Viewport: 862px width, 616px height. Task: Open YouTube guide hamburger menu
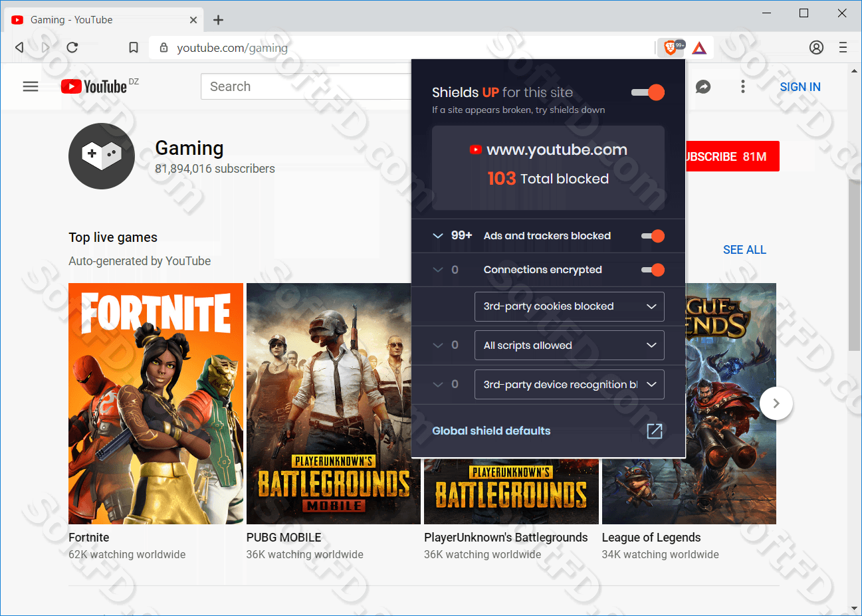pyautogui.click(x=31, y=86)
